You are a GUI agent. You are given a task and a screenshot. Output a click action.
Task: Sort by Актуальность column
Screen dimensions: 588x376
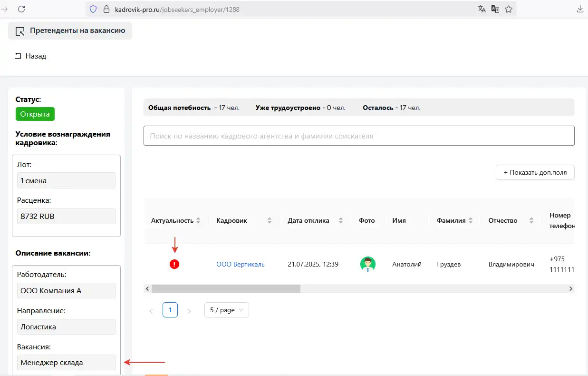(x=198, y=220)
